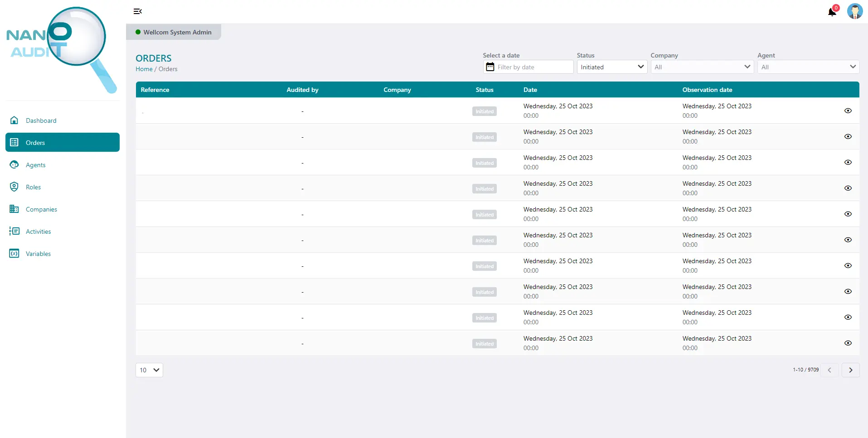Show details for the last order row
This screenshot has height=438, width=868.
(x=848, y=343)
